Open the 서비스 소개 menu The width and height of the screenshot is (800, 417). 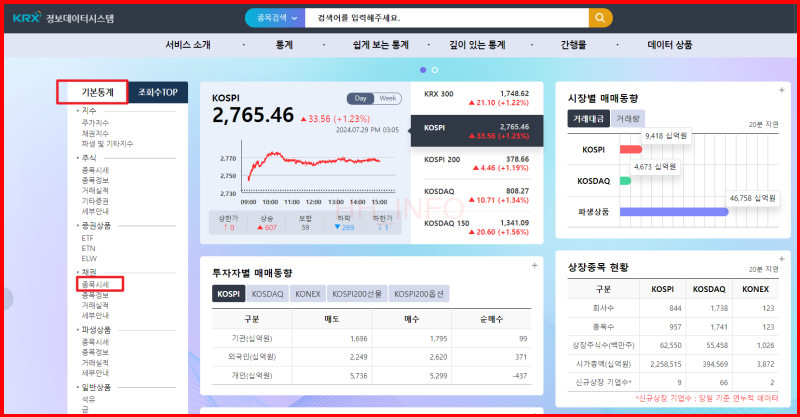click(x=188, y=45)
